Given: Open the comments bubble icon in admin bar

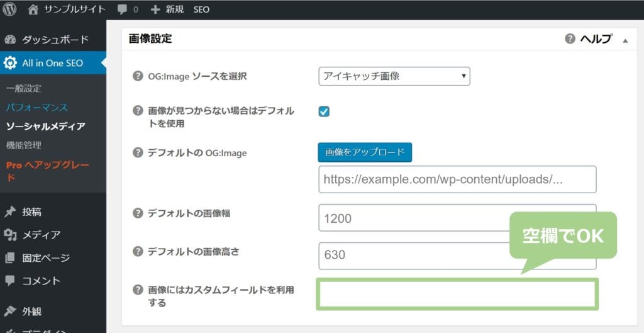Looking at the screenshot, I should [x=122, y=9].
